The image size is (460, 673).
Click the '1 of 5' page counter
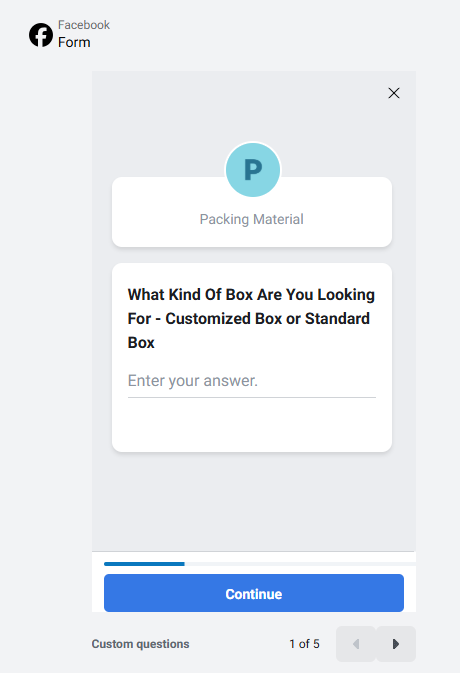304,644
